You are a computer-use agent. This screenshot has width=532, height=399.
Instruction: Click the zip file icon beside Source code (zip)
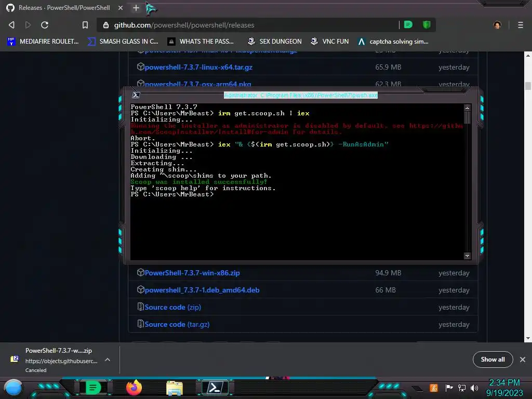click(140, 307)
